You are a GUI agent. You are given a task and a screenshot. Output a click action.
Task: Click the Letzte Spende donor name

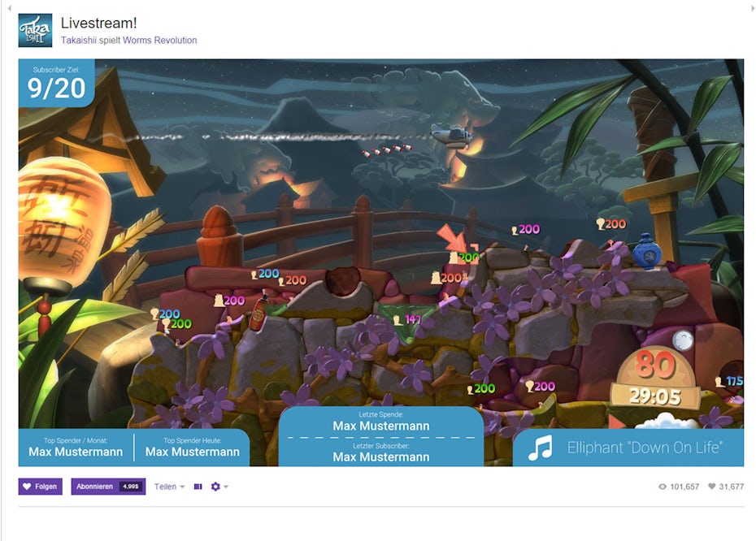click(381, 426)
